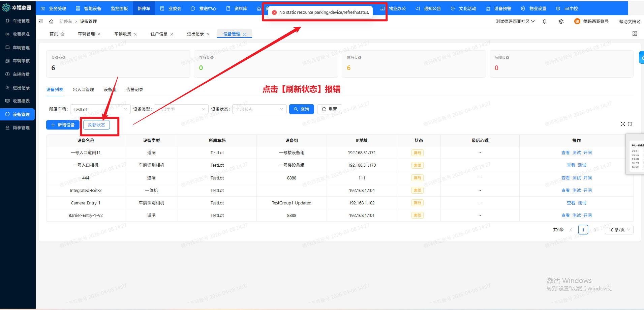The height and width of the screenshot is (310, 644).
Task: Select page 1 in pagination
Action: (x=583, y=230)
